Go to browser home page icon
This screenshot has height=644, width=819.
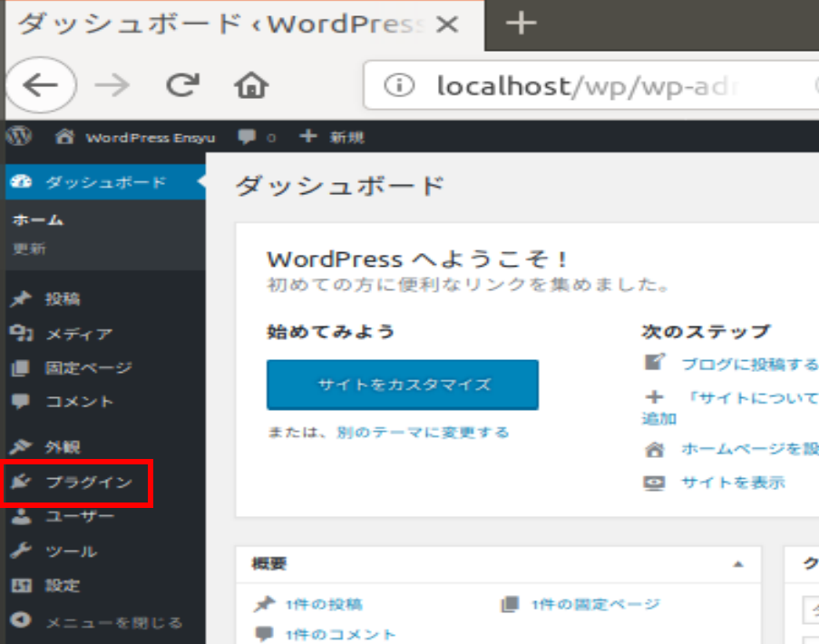point(251,85)
